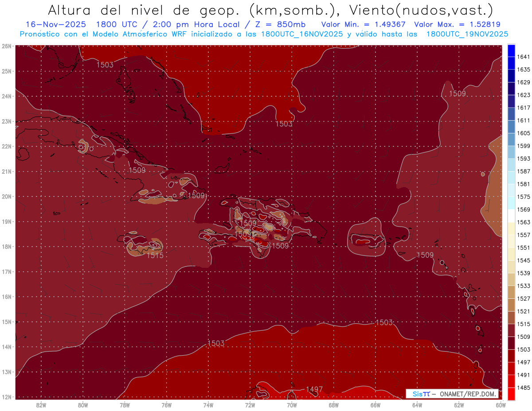Click the 22N latitude axis label

tap(7, 146)
